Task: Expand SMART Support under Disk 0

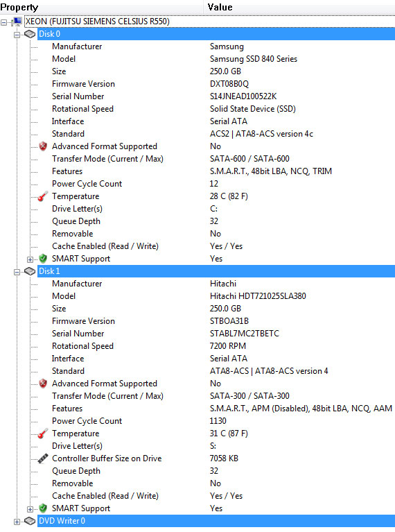Action: [x=30, y=259]
